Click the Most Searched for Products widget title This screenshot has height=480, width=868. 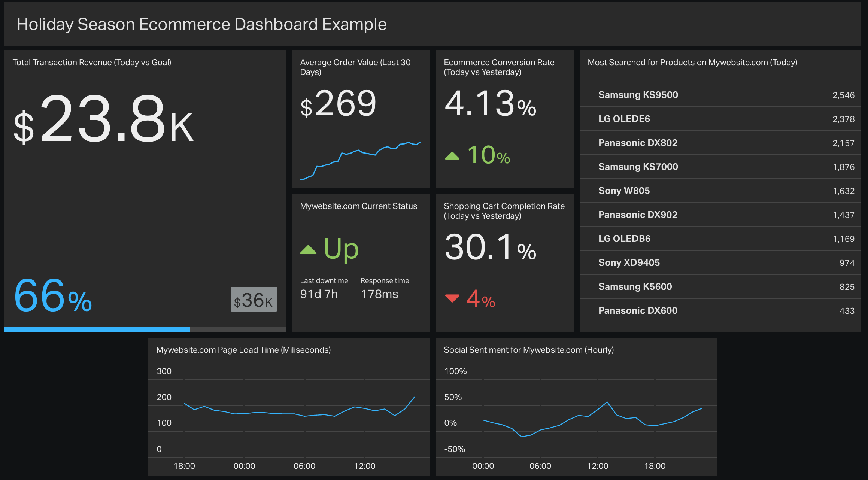point(692,63)
